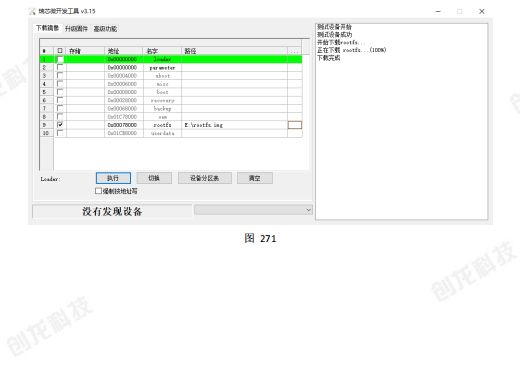Click the 清空 button

tap(255, 178)
